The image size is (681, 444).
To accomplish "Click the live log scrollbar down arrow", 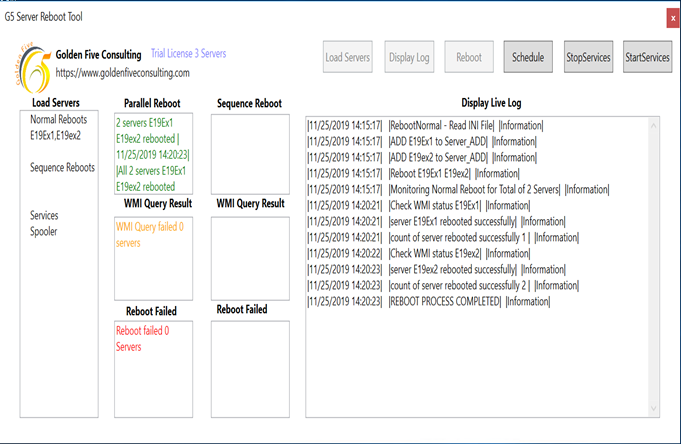I will [653, 405].
